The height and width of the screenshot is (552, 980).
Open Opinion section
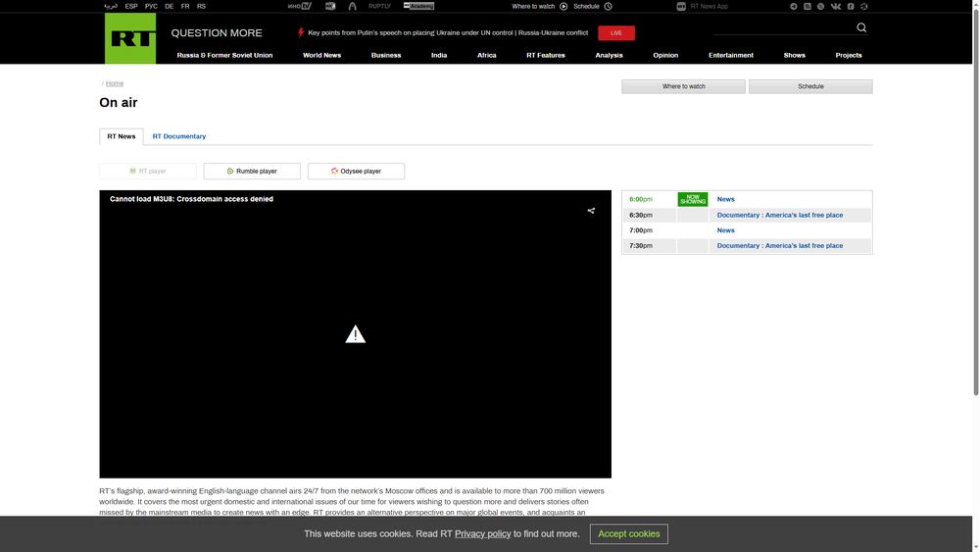point(665,55)
